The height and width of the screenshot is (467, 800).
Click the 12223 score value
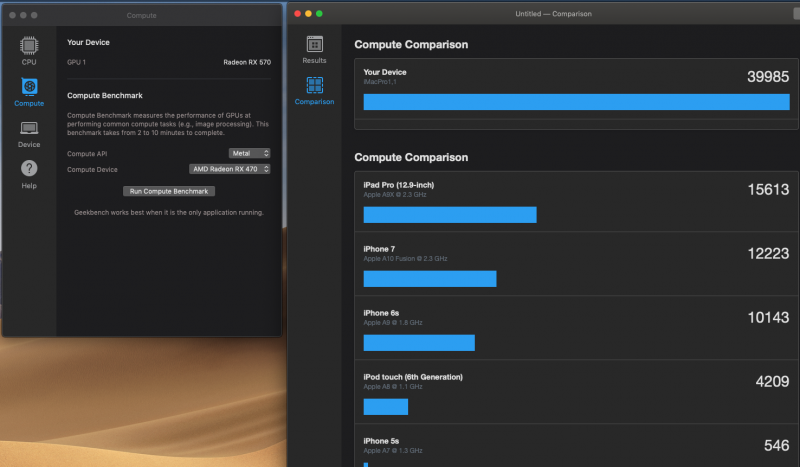(x=768, y=254)
